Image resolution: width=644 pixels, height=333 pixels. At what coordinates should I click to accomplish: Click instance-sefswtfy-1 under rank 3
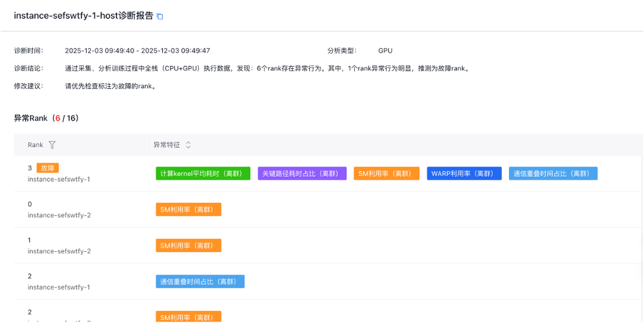click(x=59, y=179)
